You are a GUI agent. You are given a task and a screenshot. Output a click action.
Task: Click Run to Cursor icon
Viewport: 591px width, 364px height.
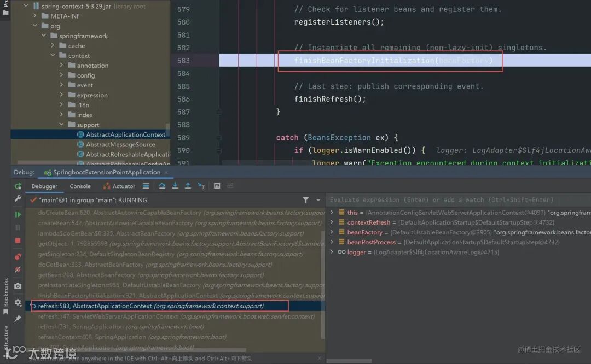click(201, 186)
